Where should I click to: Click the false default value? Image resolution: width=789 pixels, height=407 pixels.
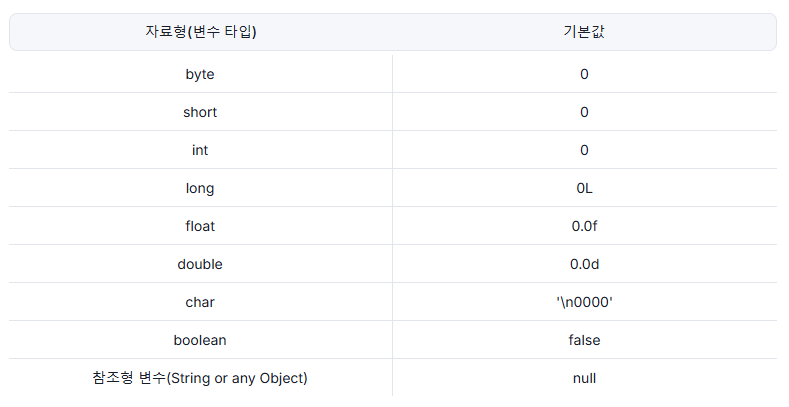[584, 340]
